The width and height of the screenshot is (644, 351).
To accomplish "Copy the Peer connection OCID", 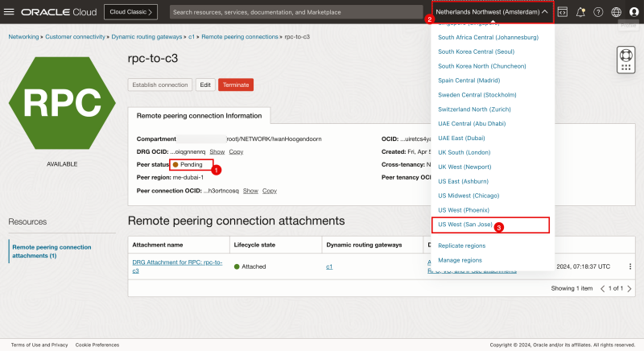I will tap(270, 191).
